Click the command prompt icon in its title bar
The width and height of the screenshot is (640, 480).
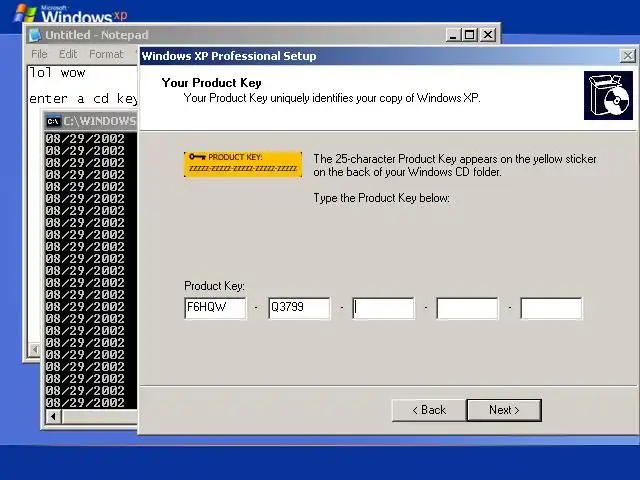53,121
